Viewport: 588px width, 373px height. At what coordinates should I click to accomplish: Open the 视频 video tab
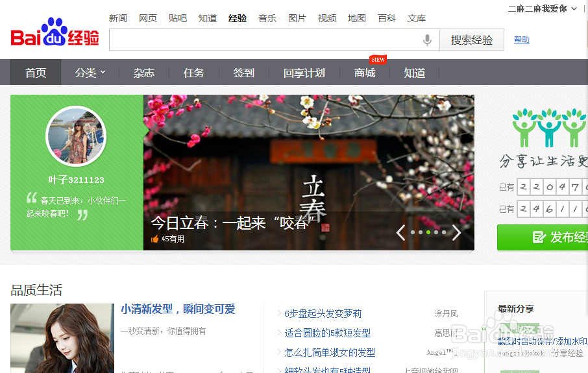[327, 18]
